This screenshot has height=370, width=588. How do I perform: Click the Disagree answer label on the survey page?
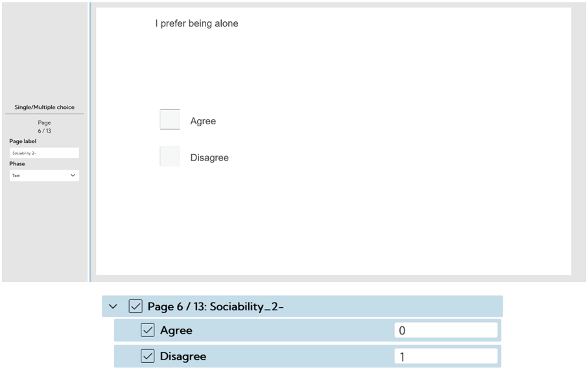coord(209,157)
